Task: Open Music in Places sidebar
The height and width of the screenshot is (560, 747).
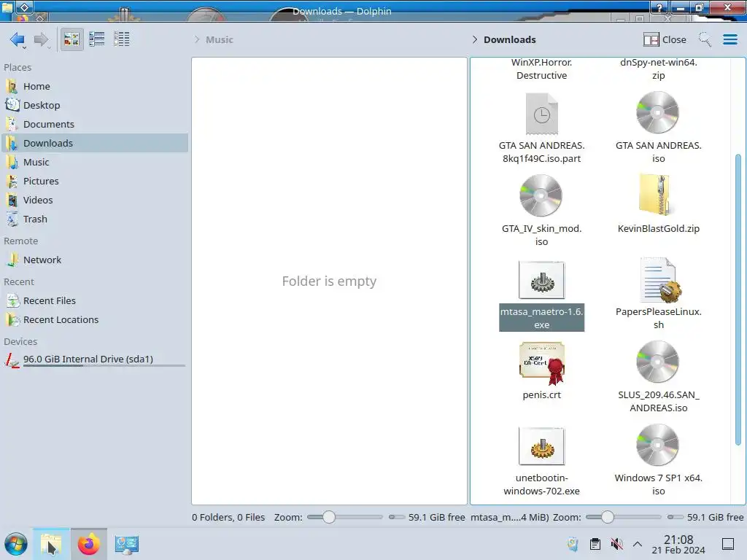Action: click(x=95, y=163)
